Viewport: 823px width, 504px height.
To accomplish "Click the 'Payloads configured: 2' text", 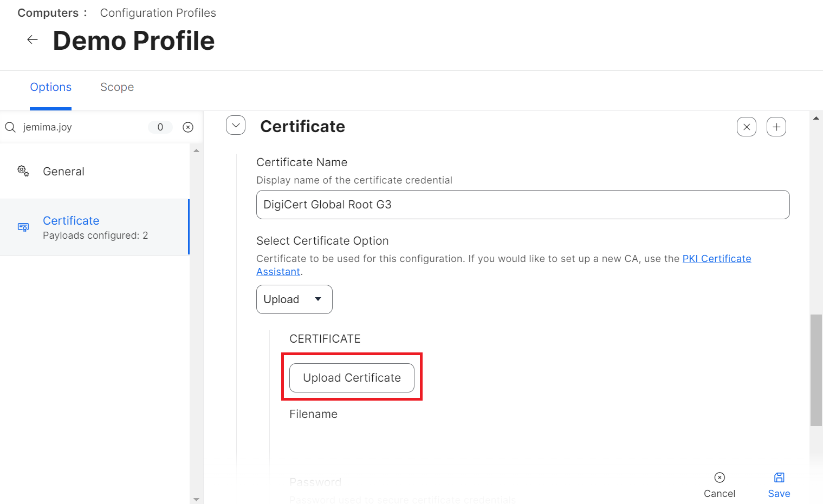I will point(95,235).
